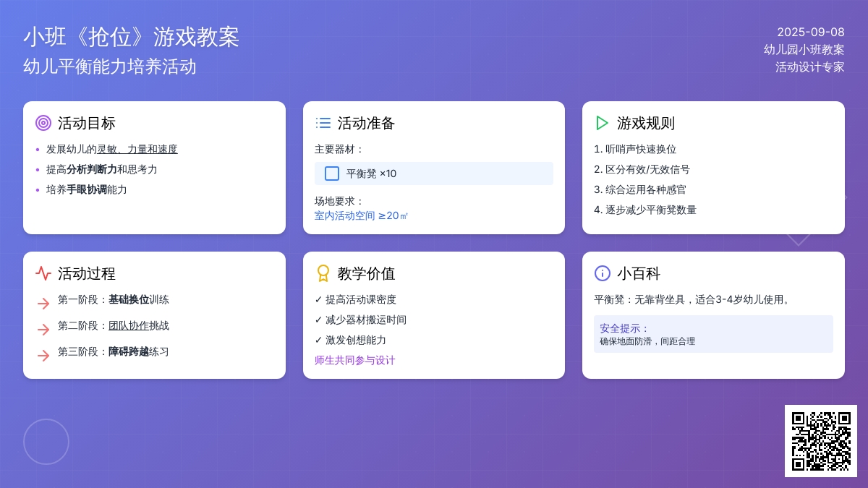Click the arrow icon before 第二阶段
The width and height of the screenshot is (868, 488).
[x=43, y=330]
